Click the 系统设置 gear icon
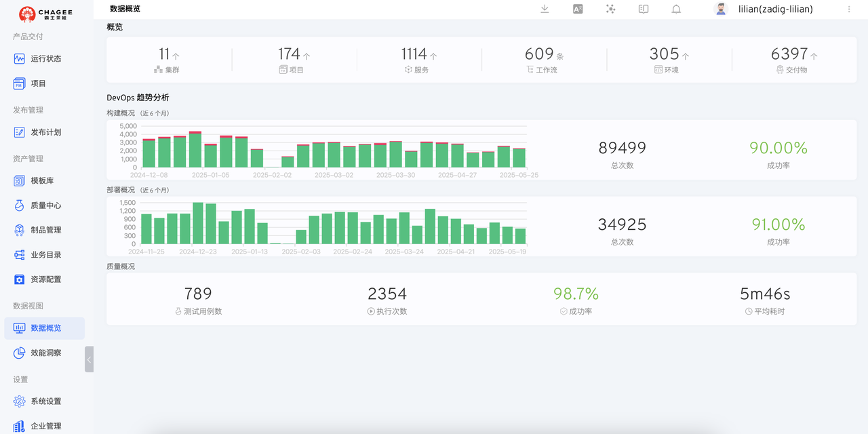868x434 pixels. (19, 401)
